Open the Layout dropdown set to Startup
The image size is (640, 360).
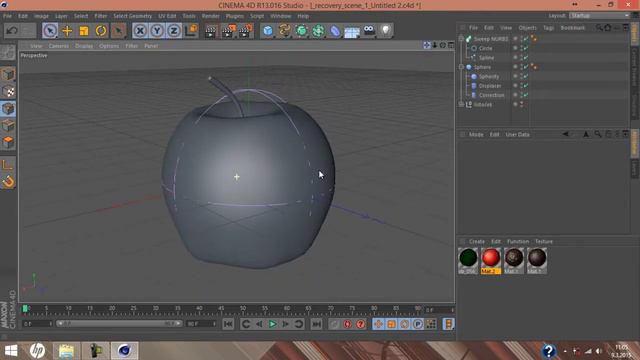(599, 16)
